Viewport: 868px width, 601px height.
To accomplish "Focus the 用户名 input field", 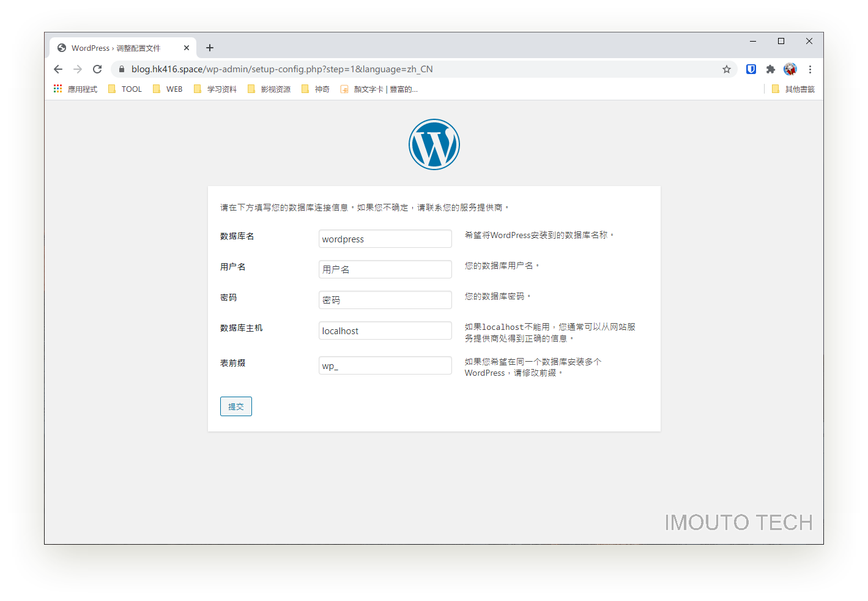I will tap(385, 269).
